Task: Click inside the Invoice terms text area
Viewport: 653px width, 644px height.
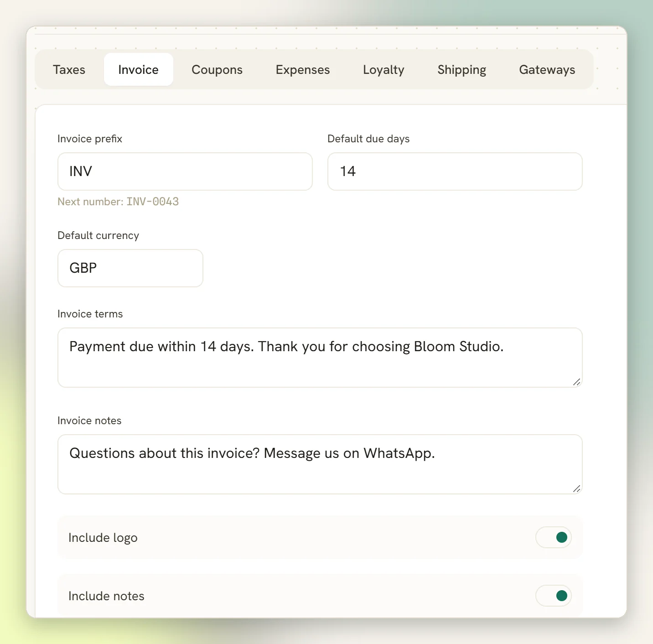Action: tap(320, 358)
